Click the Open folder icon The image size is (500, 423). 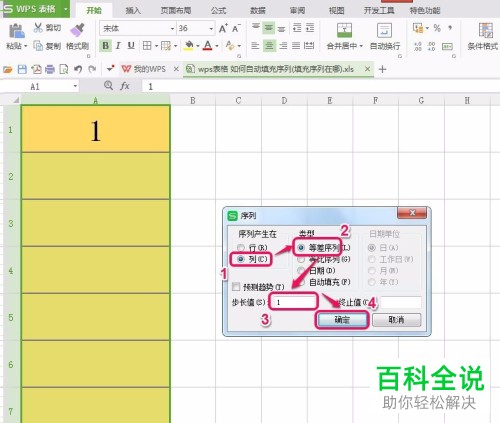tap(8, 69)
